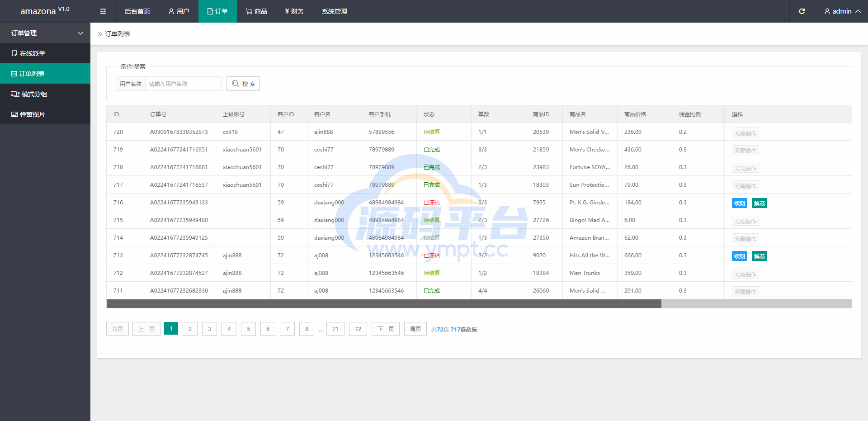This screenshot has width=868, height=421.
Task: Click product name Hits All the W...
Action: [x=590, y=255]
